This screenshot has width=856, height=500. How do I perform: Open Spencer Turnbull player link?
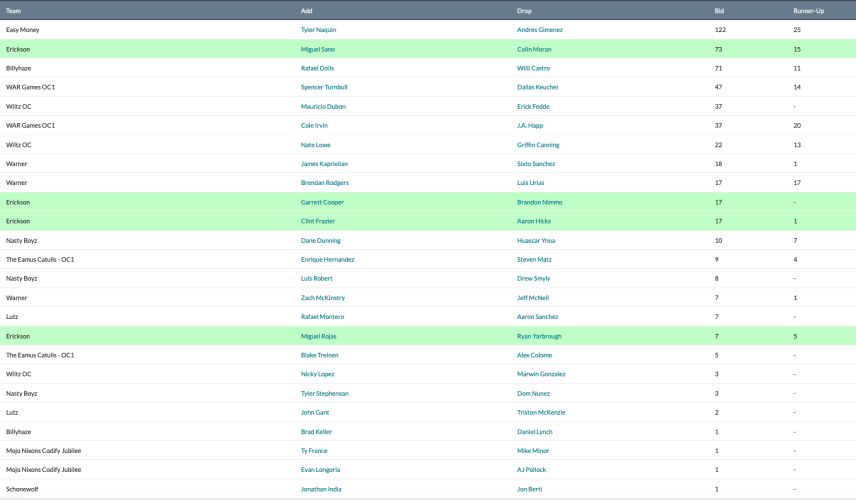324,87
